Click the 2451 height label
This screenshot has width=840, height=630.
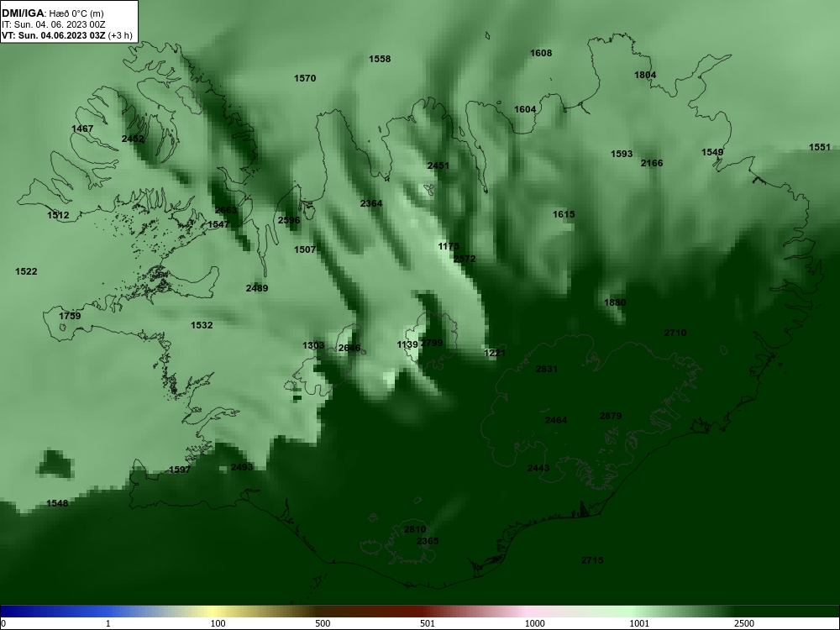[x=438, y=165]
